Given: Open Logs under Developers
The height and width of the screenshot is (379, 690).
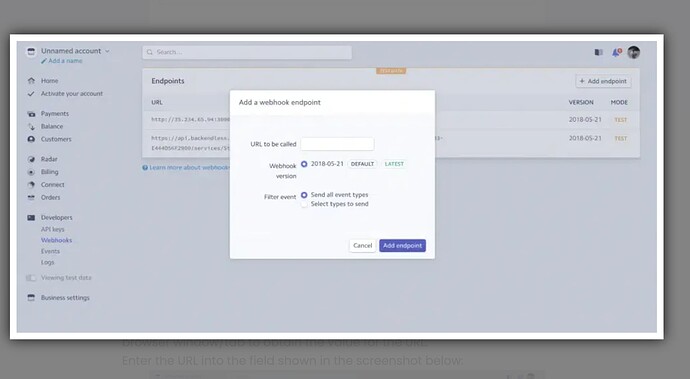Looking at the screenshot, I should click(x=48, y=262).
